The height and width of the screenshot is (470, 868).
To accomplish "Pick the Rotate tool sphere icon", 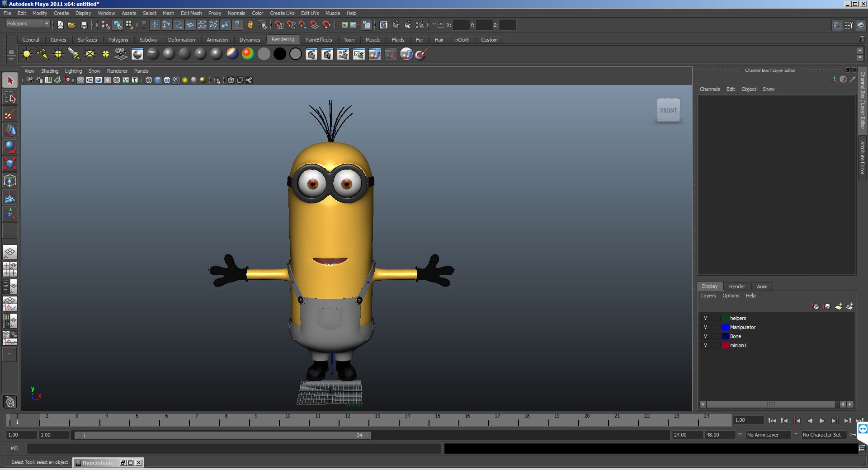I will pyautogui.click(x=10, y=147).
